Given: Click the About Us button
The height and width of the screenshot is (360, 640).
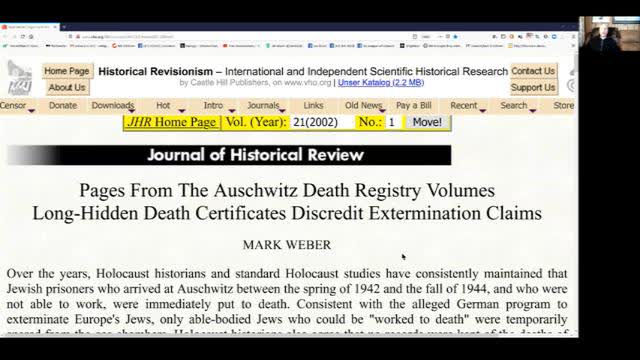Looking at the screenshot, I should (67, 87).
